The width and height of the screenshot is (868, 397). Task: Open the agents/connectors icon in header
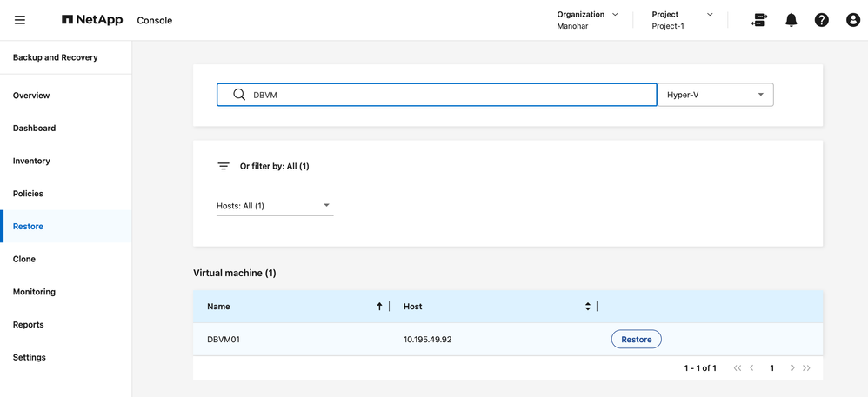[759, 20]
